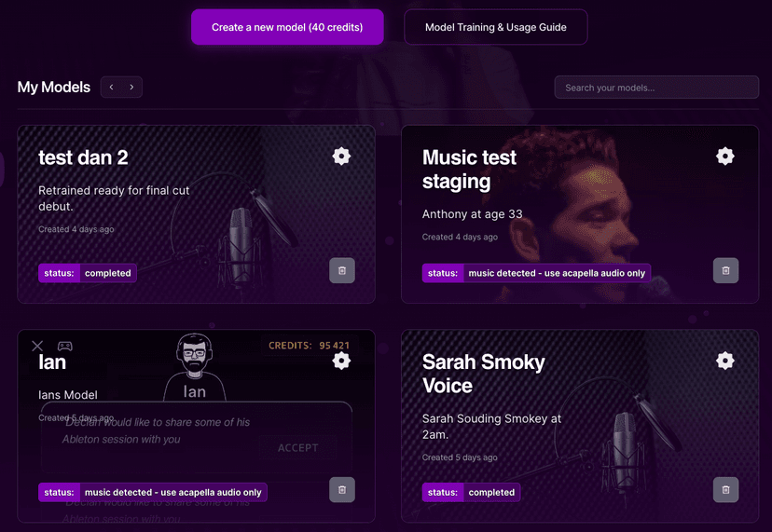Click the Ian avatar illustration
The width and height of the screenshot is (772, 532).
(195, 367)
